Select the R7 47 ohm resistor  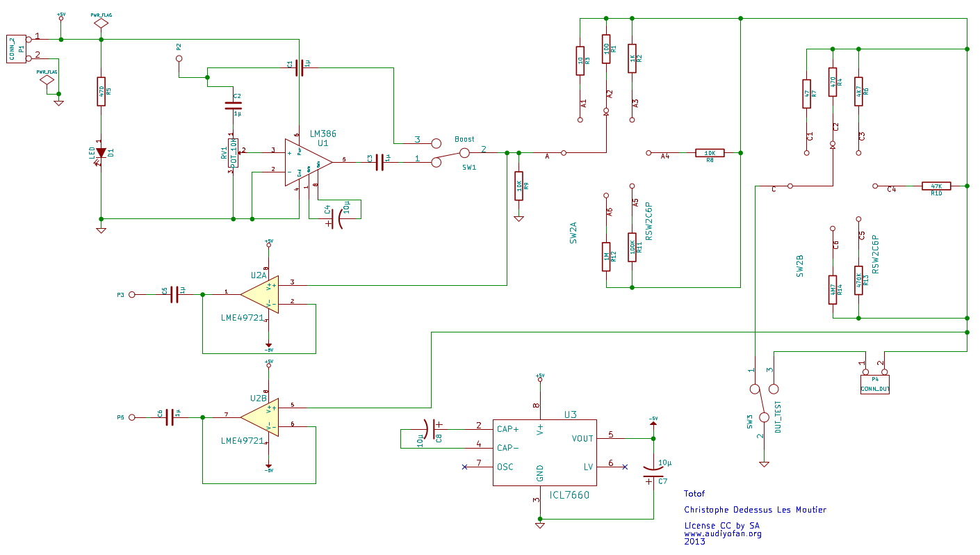pos(806,93)
